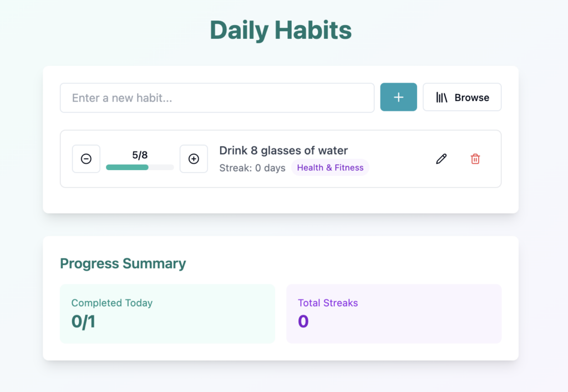This screenshot has height=392, width=568.
Task: Click the Health & Fitness category badge
Action: pos(330,167)
